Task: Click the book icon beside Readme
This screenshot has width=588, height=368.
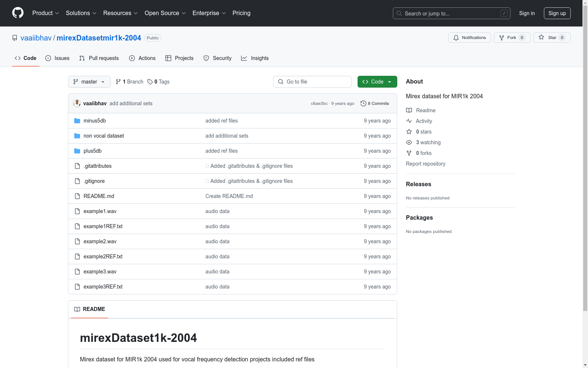Action: coord(409,110)
